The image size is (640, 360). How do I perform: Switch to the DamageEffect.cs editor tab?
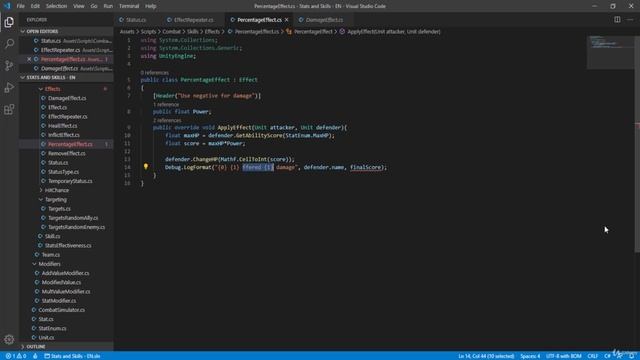324,20
